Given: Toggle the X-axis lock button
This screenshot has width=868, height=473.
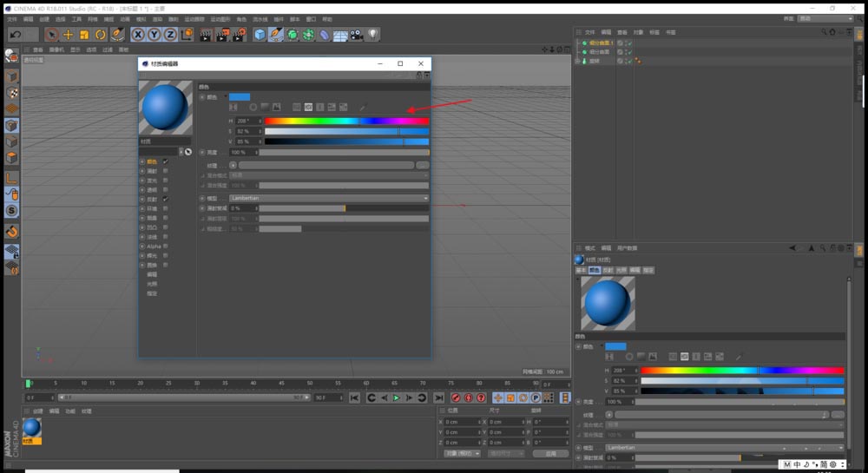Looking at the screenshot, I should coord(137,35).
